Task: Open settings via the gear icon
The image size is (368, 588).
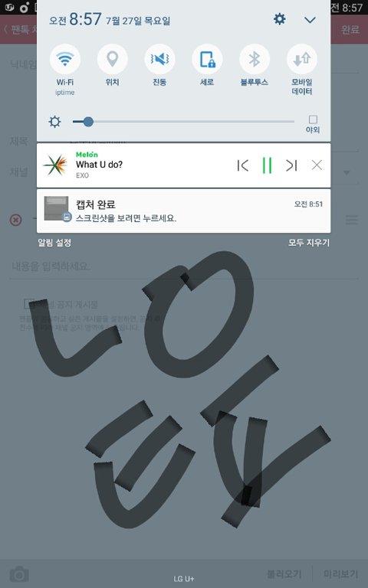Action: 279,19
